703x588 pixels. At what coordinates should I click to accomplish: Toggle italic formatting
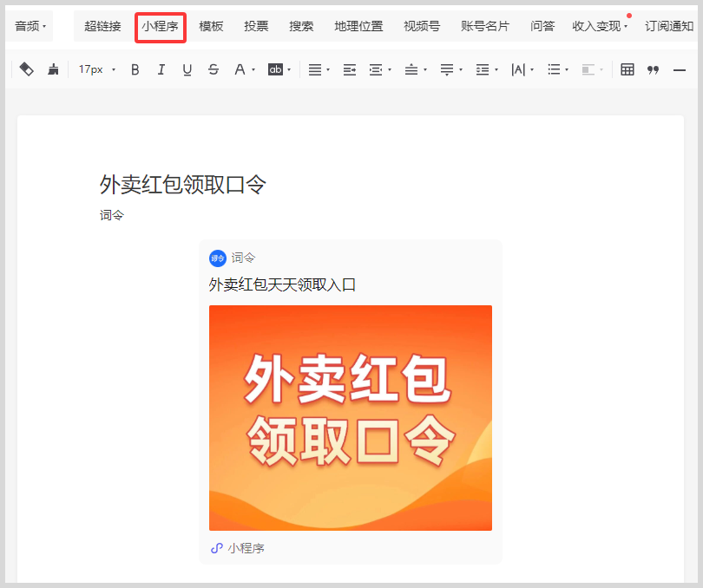[161, 69]
